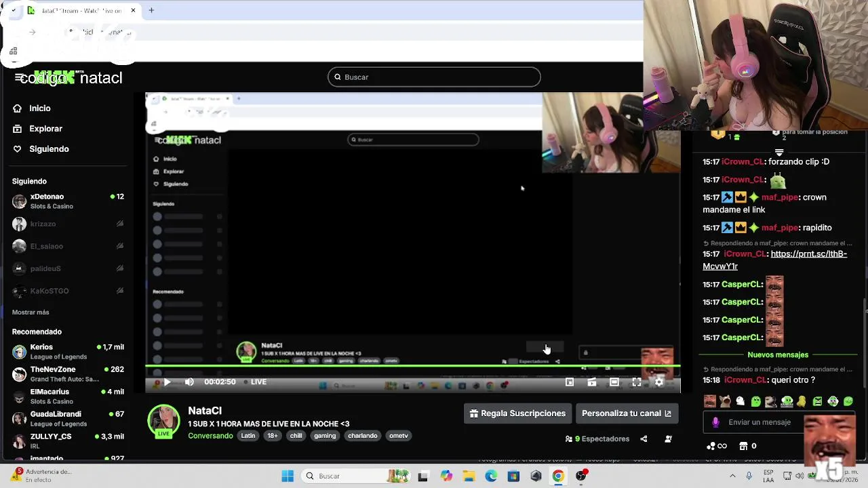Open the Conversando category link

[210, 436]
